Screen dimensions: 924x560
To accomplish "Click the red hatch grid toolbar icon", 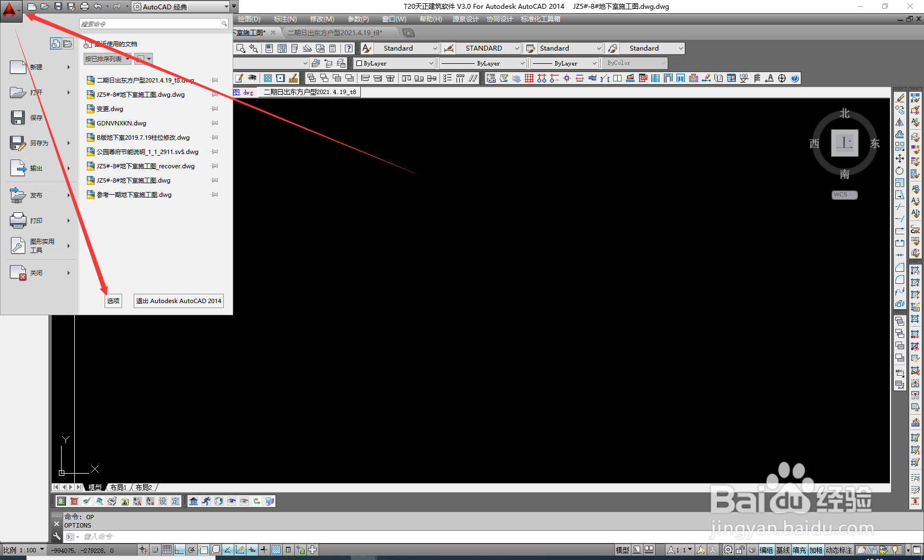I will tap(529, 78).
